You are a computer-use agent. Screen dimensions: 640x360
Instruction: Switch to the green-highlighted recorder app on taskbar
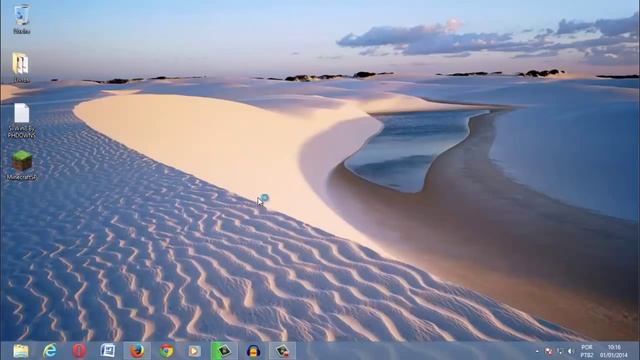[x=224, y=351]
